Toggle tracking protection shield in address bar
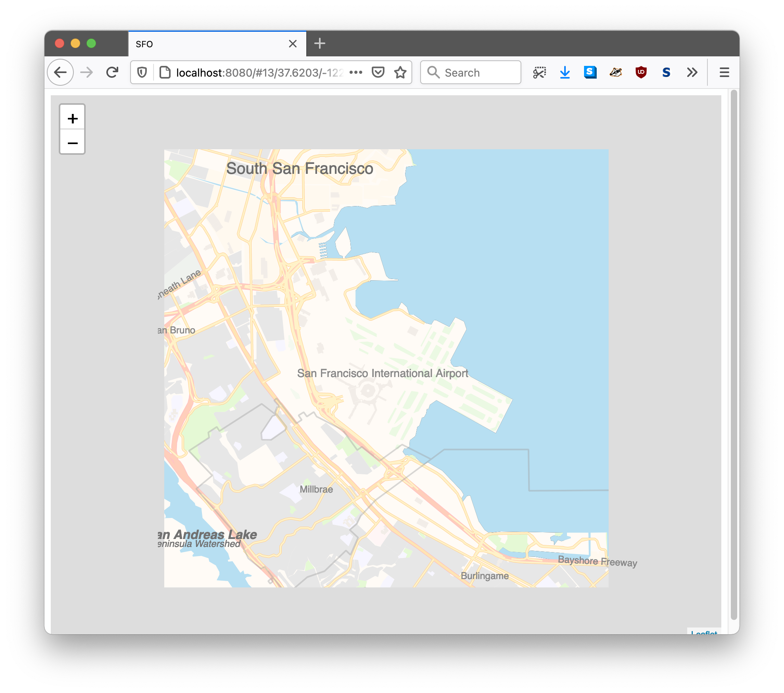 click(142, 73)
